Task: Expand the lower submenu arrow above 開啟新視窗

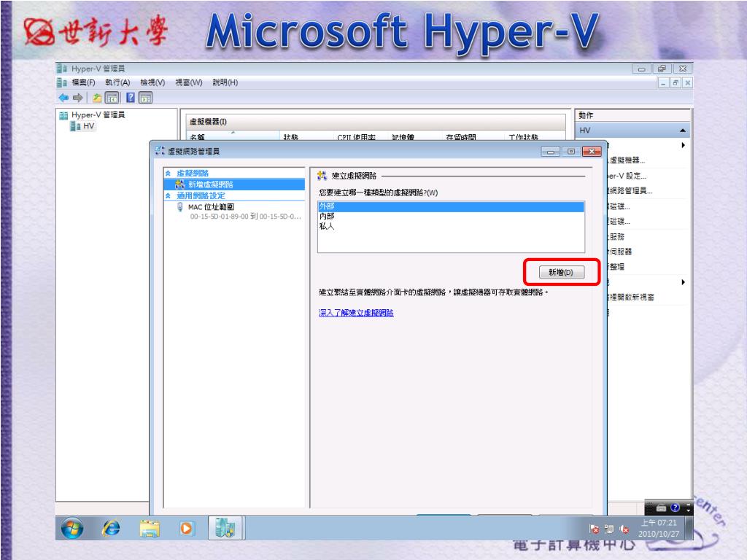Action: click(x=683, y=282)
